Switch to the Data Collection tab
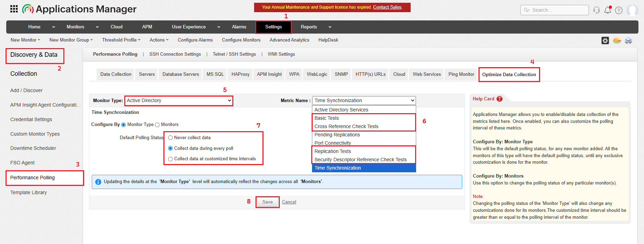This screenshot has width=644, height=244. click(116, 74)
